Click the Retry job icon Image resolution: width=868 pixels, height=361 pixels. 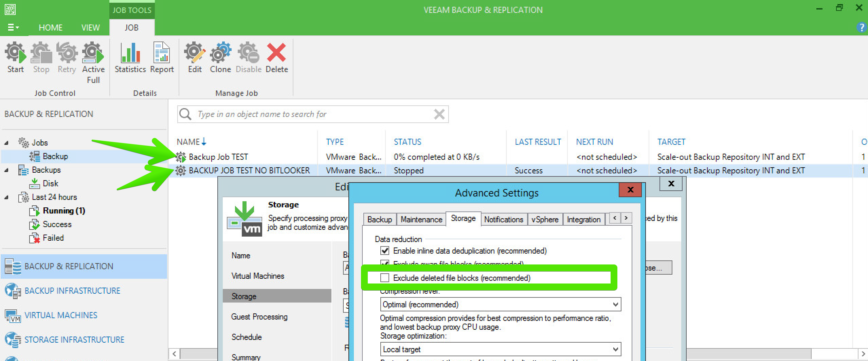(67, 57)
